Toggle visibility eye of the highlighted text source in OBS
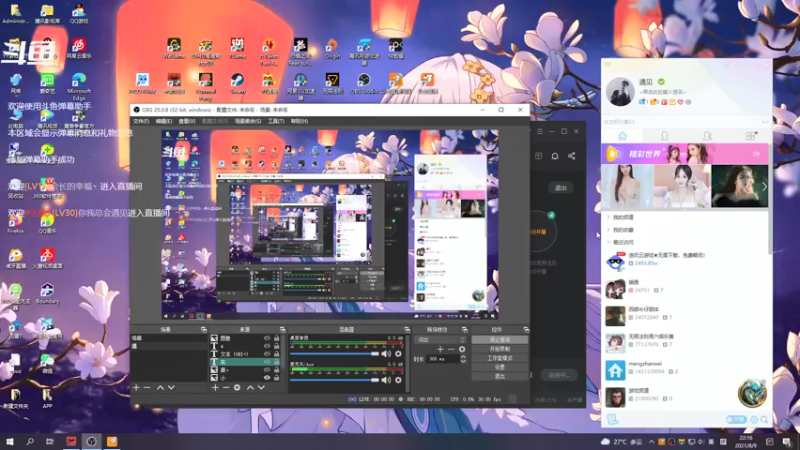This screenshot has height=450, width=800. coord(267,362)
